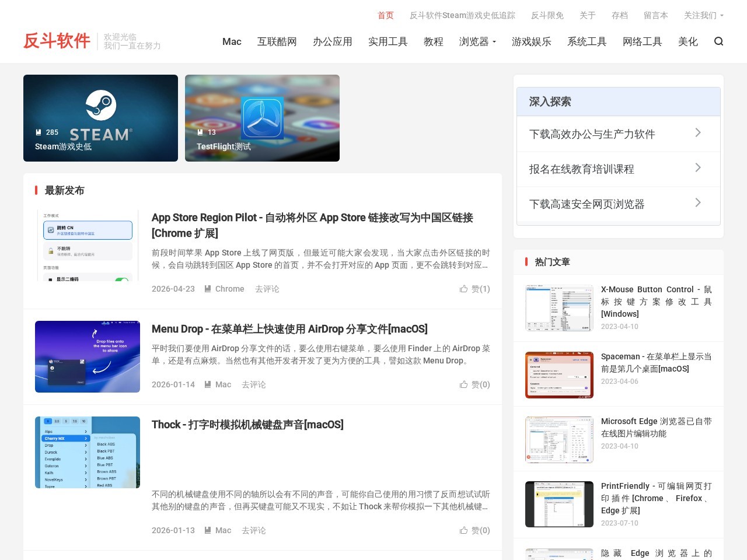Open the 反斗限免 link
Image resolution: width=747 pixels, height=560 pixels.
pyautogui.click(x=547, y=15)
